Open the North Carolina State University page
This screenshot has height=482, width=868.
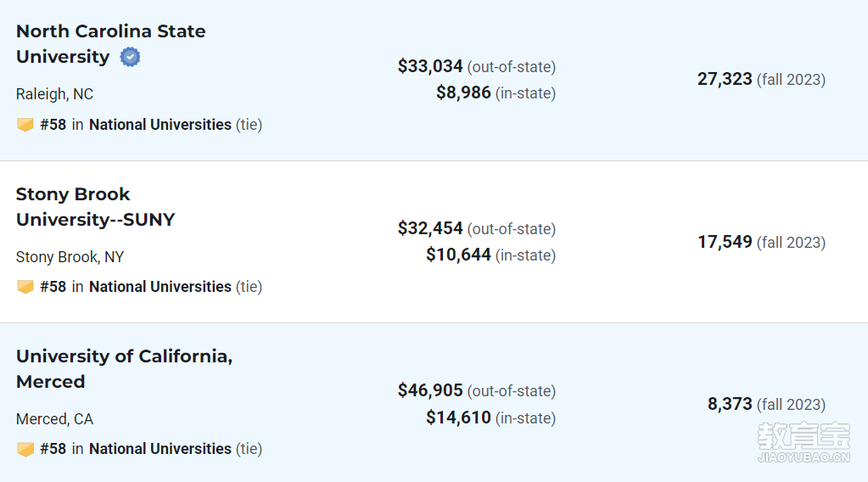coord(110,44)
